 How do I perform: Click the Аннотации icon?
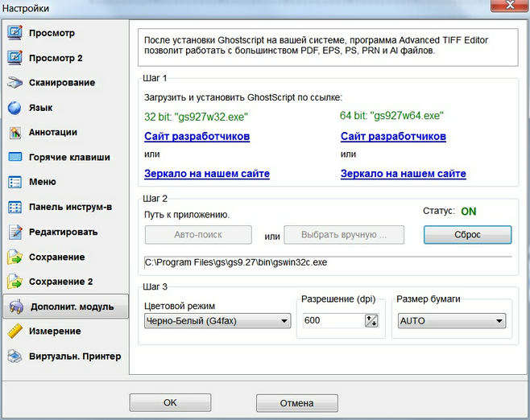(x=14, y=132)
